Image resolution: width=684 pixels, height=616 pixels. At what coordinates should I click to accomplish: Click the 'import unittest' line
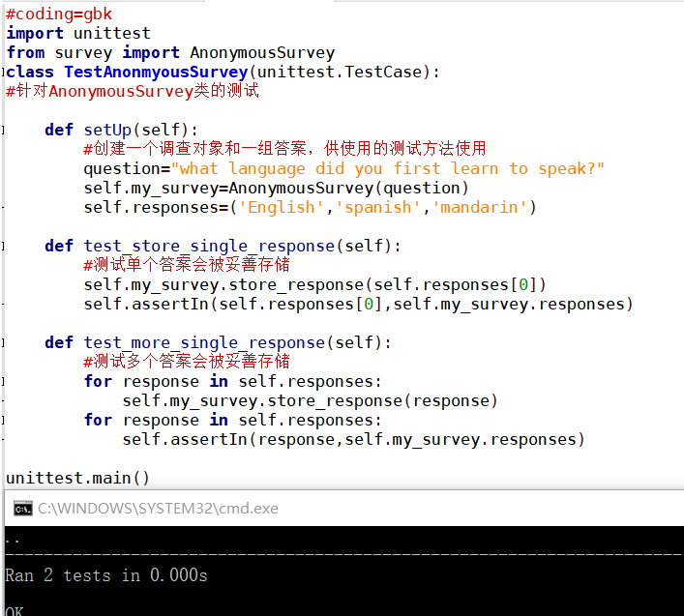click(78, 33)
